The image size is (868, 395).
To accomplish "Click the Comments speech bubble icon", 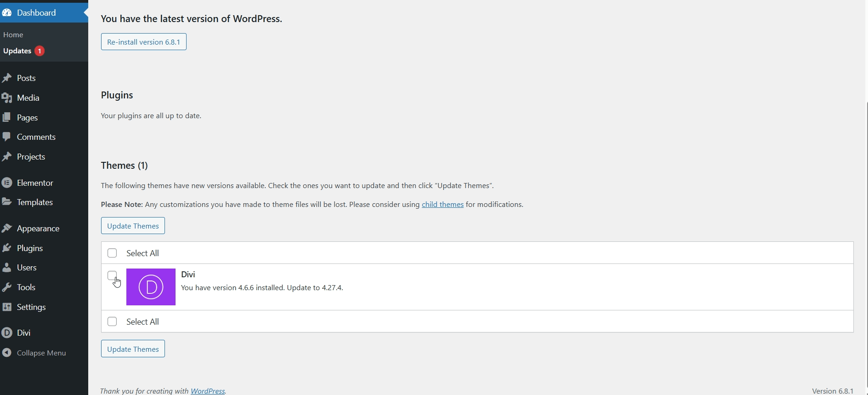I will tap(6, 137).
